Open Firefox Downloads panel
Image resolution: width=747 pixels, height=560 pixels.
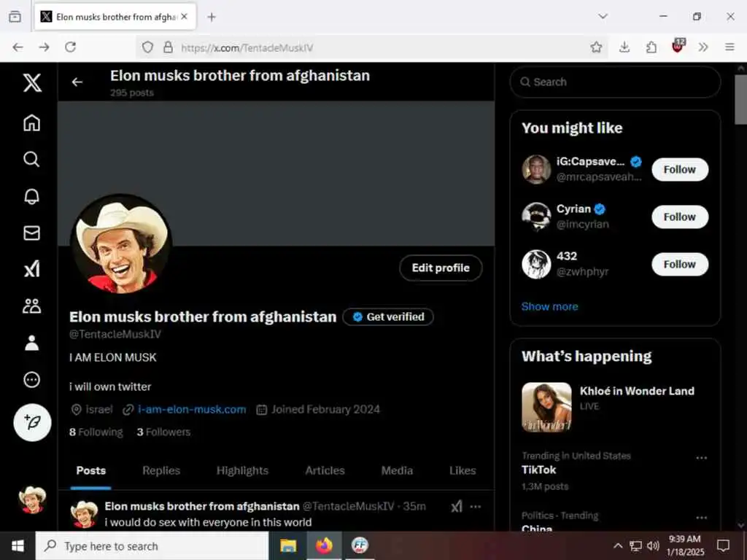pos(624,47)
